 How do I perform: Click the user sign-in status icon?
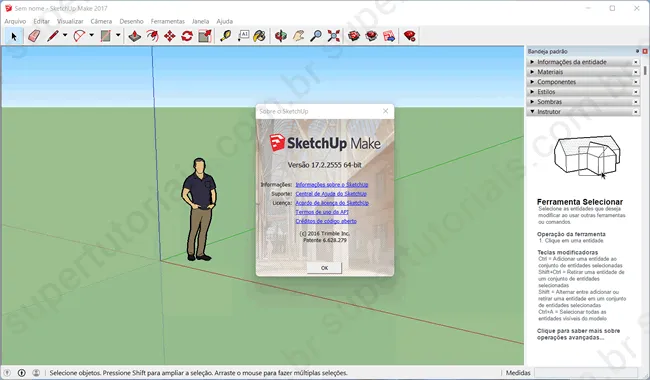click(36, 373)
